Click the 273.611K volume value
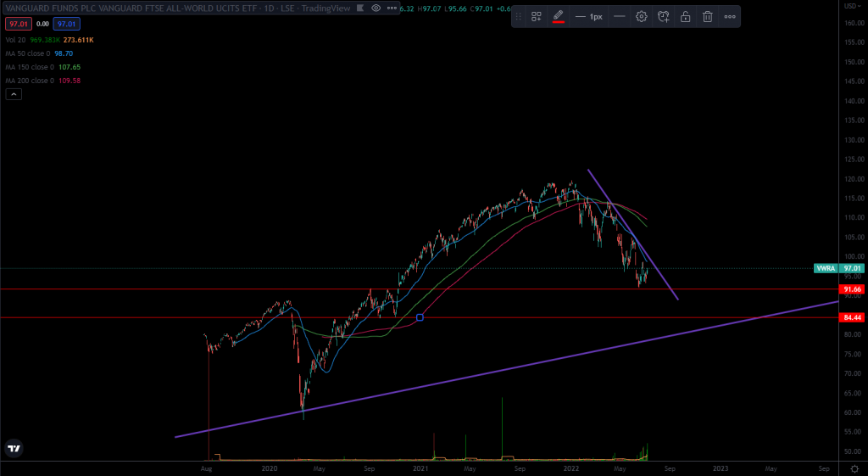 click(79, 40)
